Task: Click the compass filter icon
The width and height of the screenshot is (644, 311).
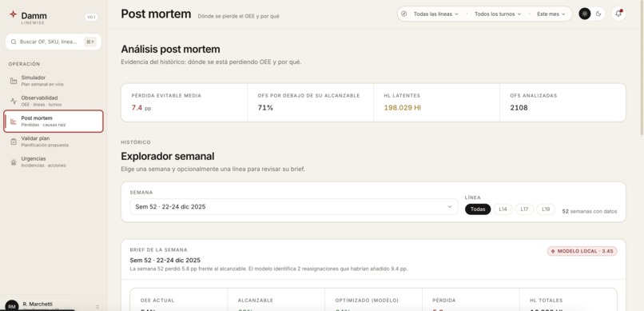Action: (x=403, y=14)
